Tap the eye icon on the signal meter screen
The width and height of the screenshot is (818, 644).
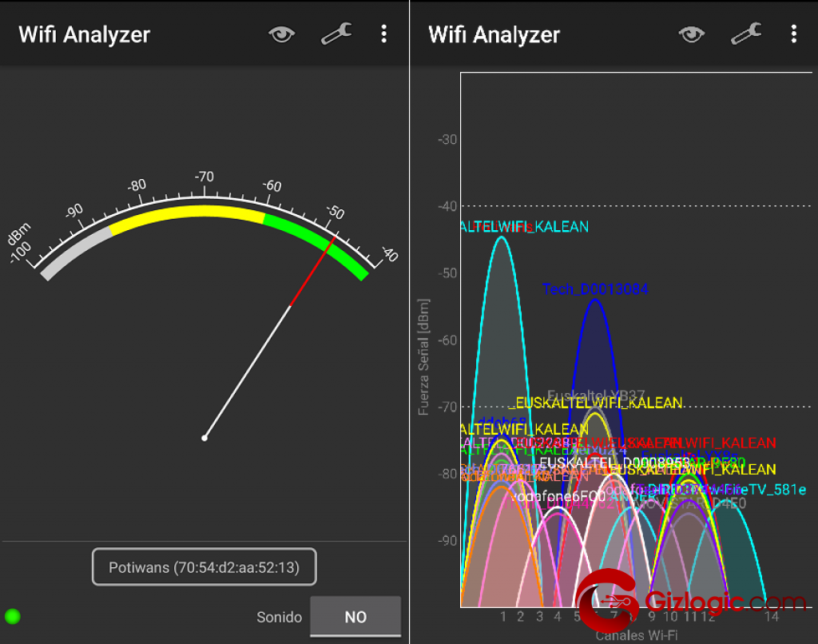tap(282, 34)
